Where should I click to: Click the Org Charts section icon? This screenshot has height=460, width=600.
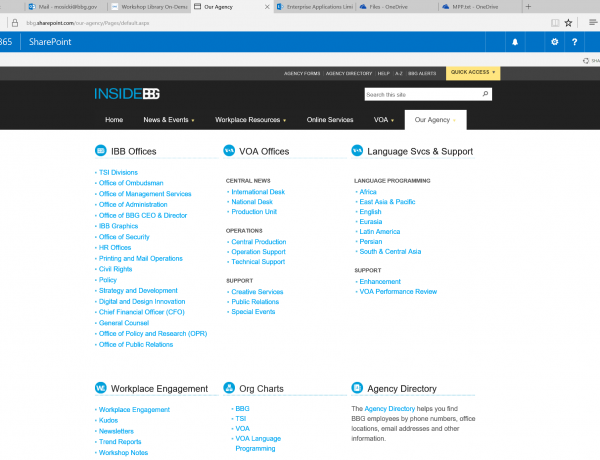pos(229,388)
